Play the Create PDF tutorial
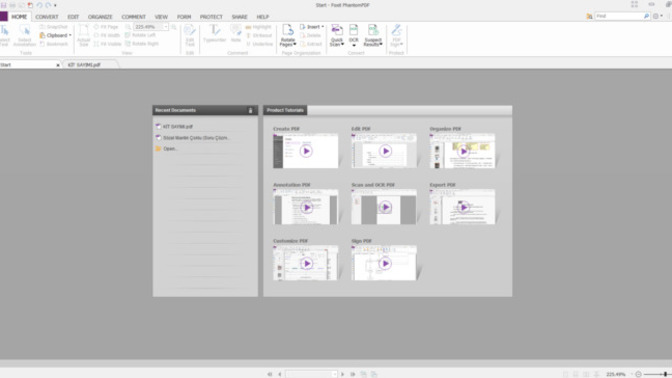 306,151
